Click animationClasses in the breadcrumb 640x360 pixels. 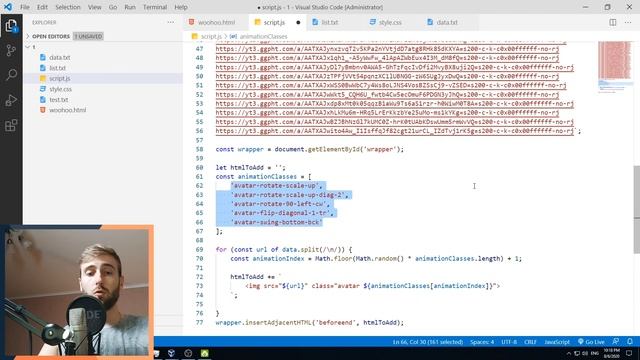tap(263, 36)
